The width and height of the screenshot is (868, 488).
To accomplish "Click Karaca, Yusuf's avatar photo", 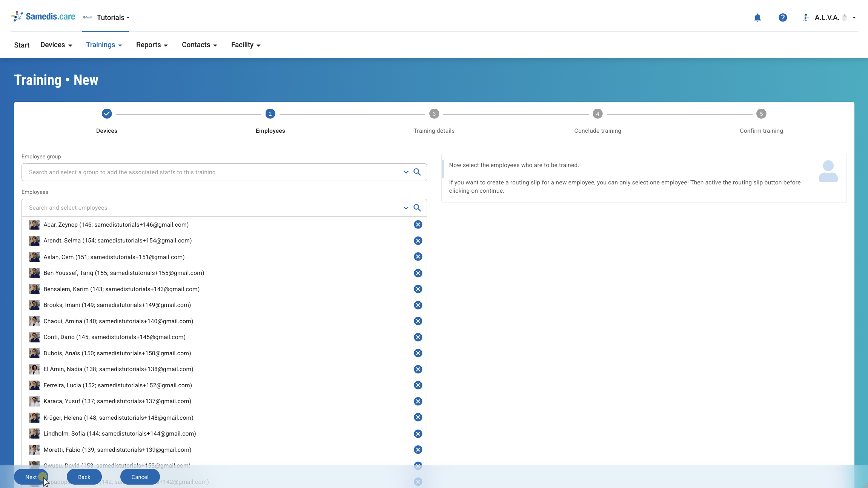I will point(34,401).
